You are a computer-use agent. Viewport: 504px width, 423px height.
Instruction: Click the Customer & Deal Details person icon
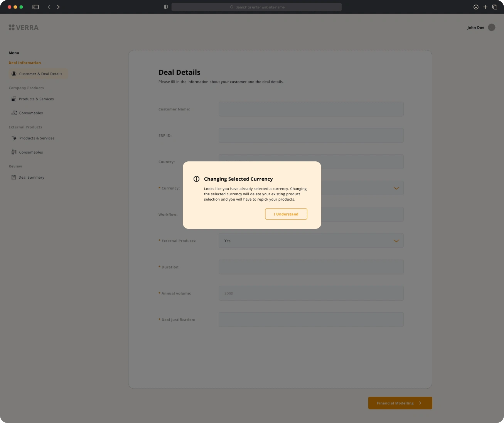click(14, 74)
